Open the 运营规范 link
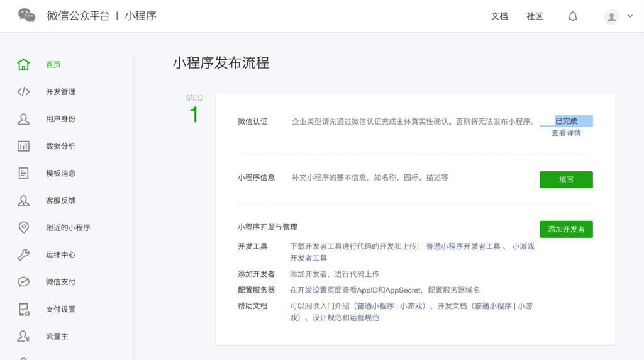 364,318
